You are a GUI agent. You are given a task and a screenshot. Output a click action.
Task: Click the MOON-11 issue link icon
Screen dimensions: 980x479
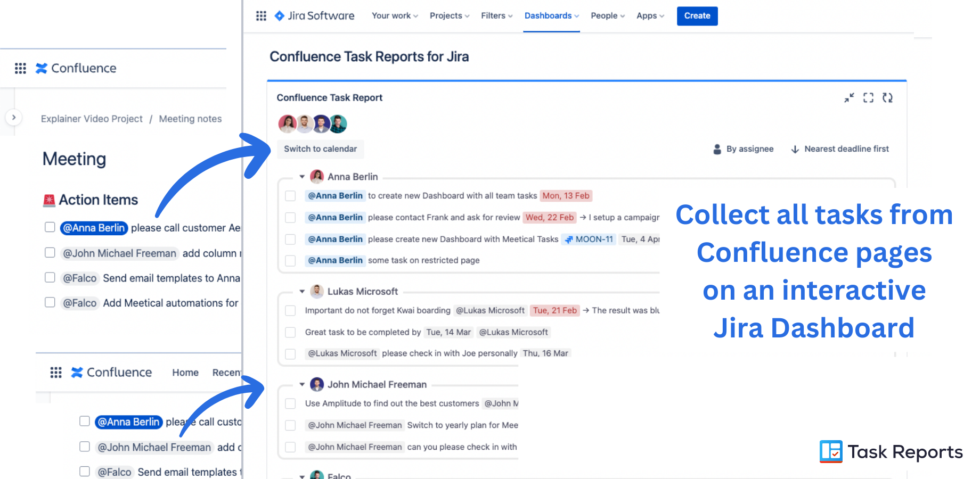[569, 240]
